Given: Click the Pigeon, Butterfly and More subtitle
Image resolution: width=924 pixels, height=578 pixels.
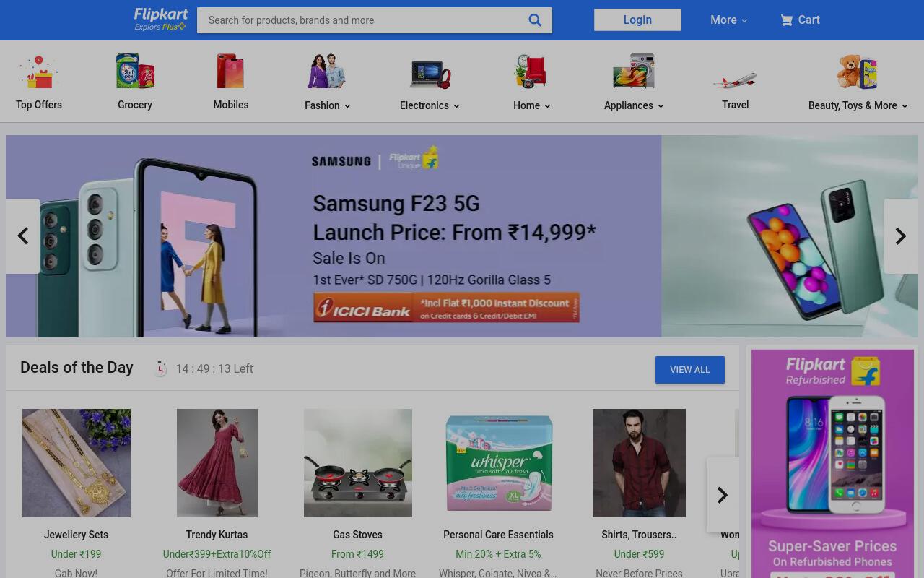Looking at the screenshot, I should click(x=357, y=573).
